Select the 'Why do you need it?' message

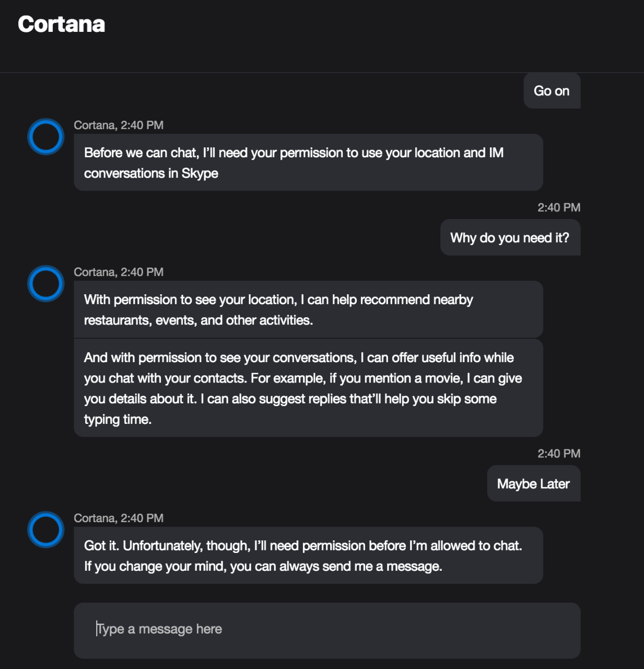click(510, 238)
